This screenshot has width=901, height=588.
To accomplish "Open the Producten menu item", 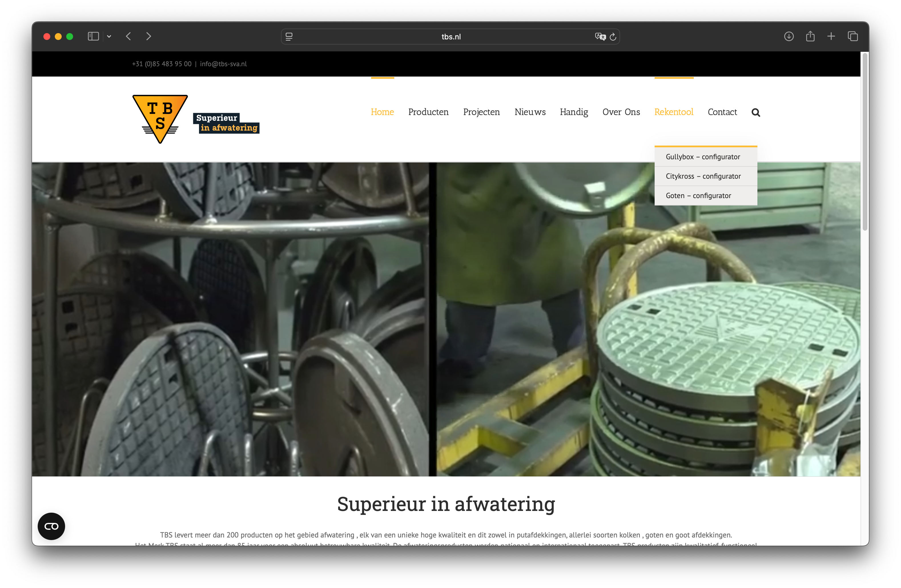I will coord(428,112).
